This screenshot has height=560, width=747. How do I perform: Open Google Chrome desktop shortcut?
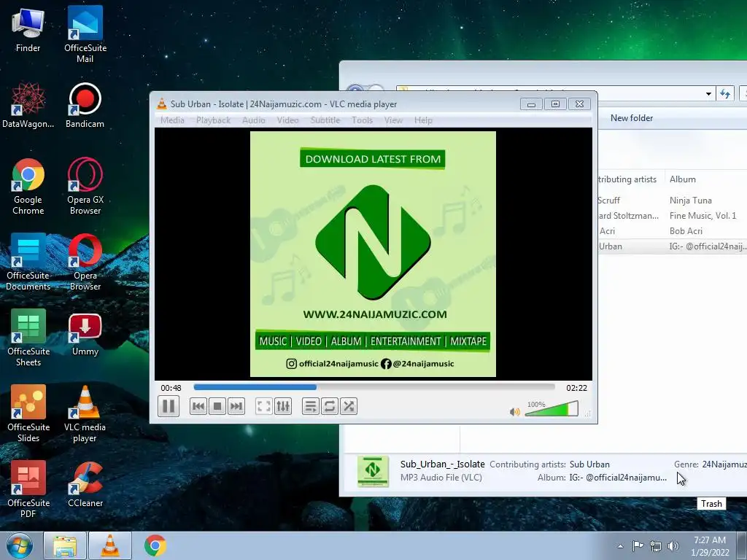pos(28,186)
